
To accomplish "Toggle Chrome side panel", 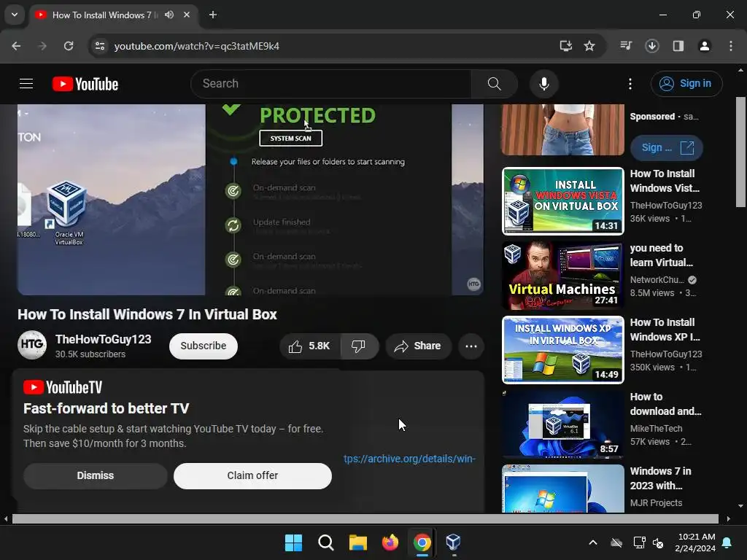I will pyautogui.click(x=678, y=46).
